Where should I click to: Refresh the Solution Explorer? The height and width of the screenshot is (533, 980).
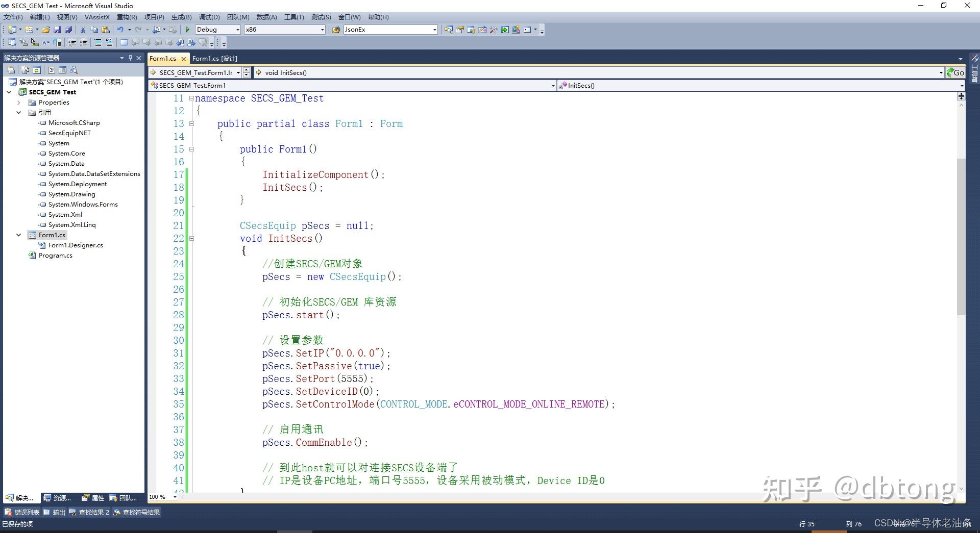click(37, 70)
